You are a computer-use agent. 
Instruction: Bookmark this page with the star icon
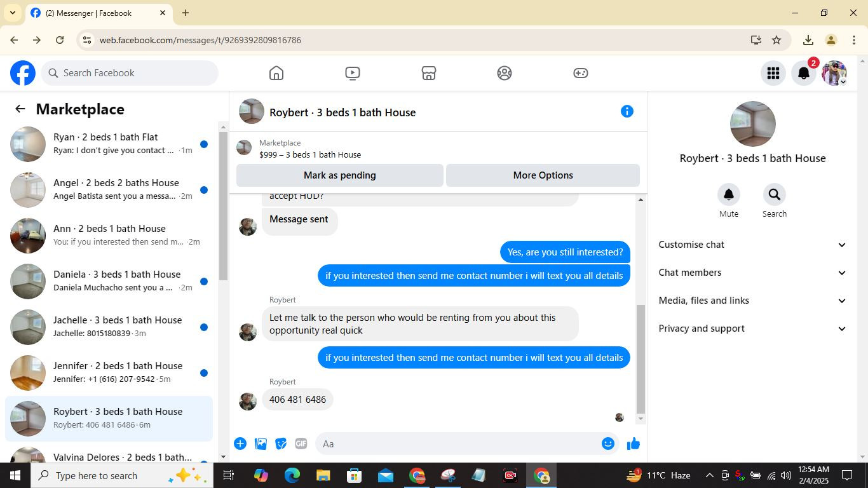[x=776, y=40]
